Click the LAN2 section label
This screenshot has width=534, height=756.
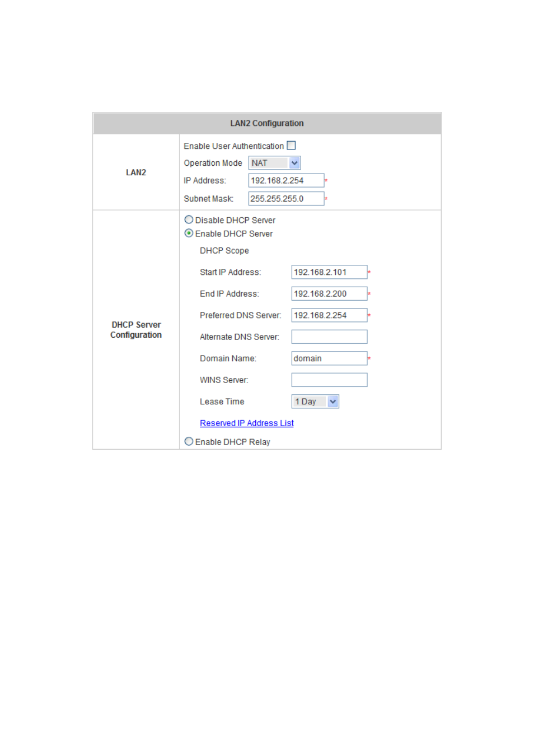pyautogui.click(x=136, y=172)
